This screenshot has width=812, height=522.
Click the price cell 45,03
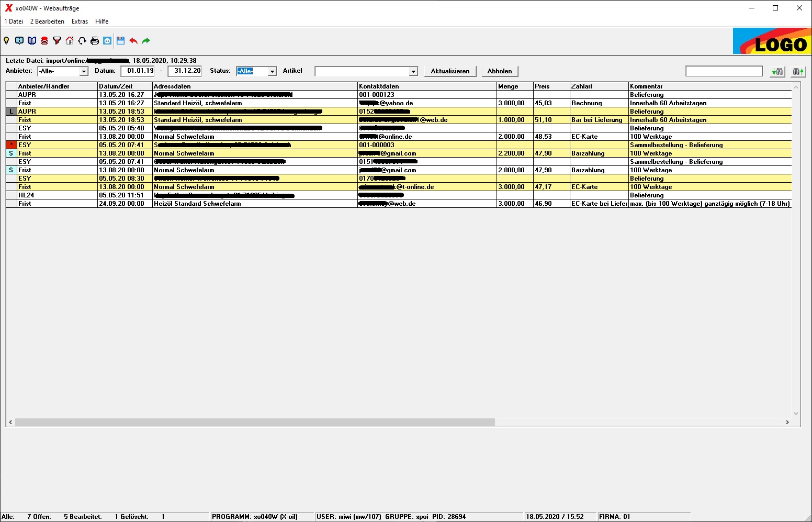pos(551,103)
